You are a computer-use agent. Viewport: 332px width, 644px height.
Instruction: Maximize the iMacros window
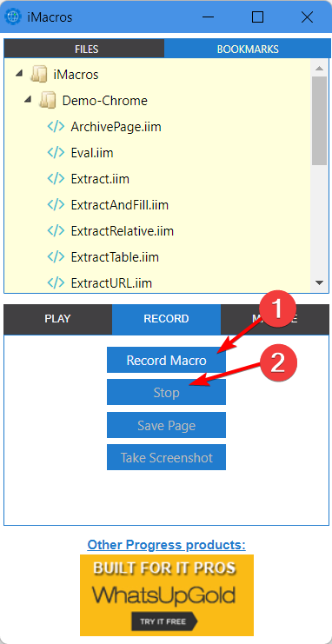257,17
